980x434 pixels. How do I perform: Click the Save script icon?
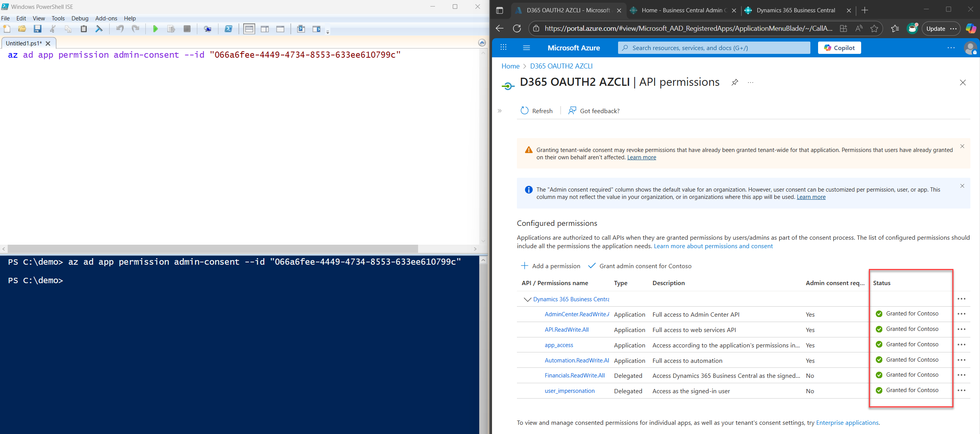(x=37, y=29)
